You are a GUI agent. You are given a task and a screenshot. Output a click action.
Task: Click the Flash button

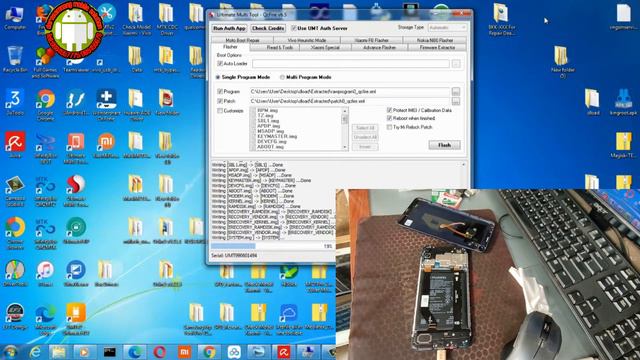[x=444, y=145]
